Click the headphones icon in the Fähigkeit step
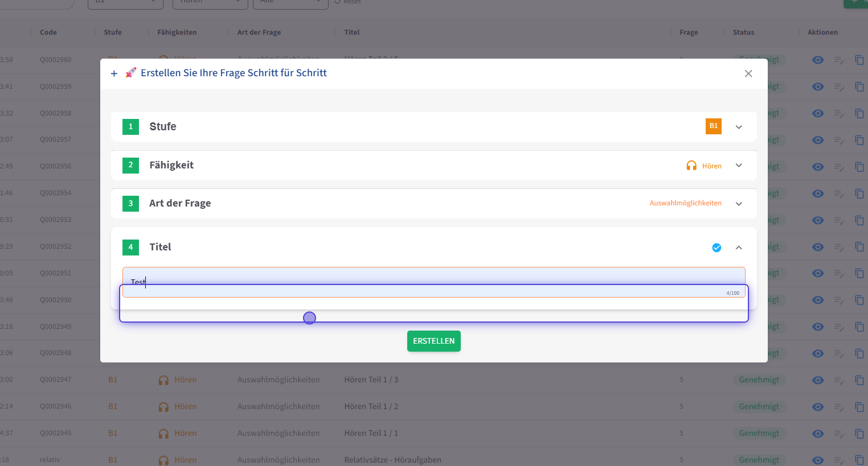The width and height of the screenshot is (868, 466). [x=691, y=166]
